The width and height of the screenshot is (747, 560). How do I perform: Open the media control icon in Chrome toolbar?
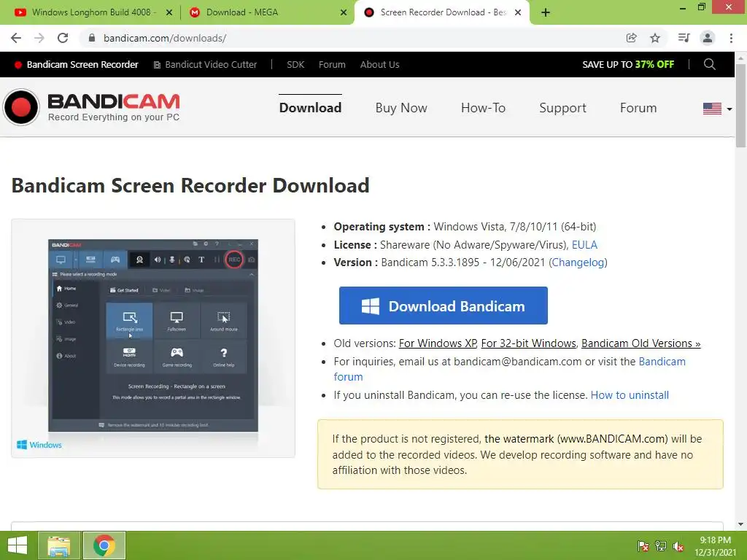684,38
